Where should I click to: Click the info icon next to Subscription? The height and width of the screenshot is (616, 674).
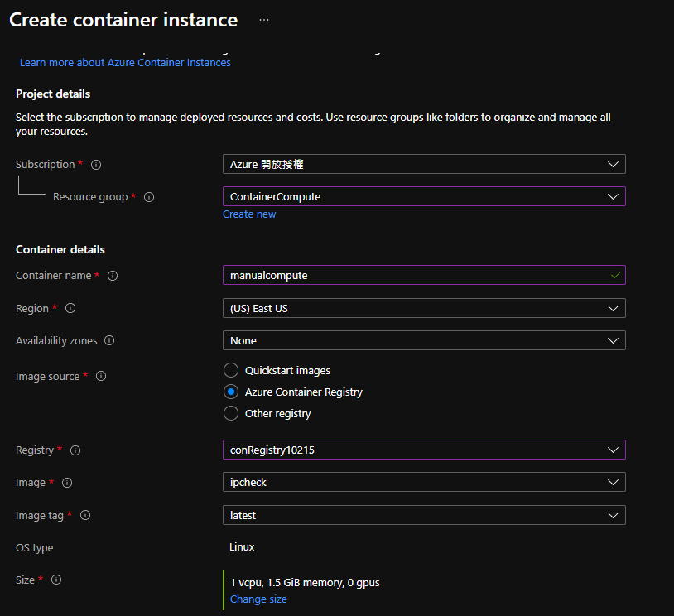(96, 165)
